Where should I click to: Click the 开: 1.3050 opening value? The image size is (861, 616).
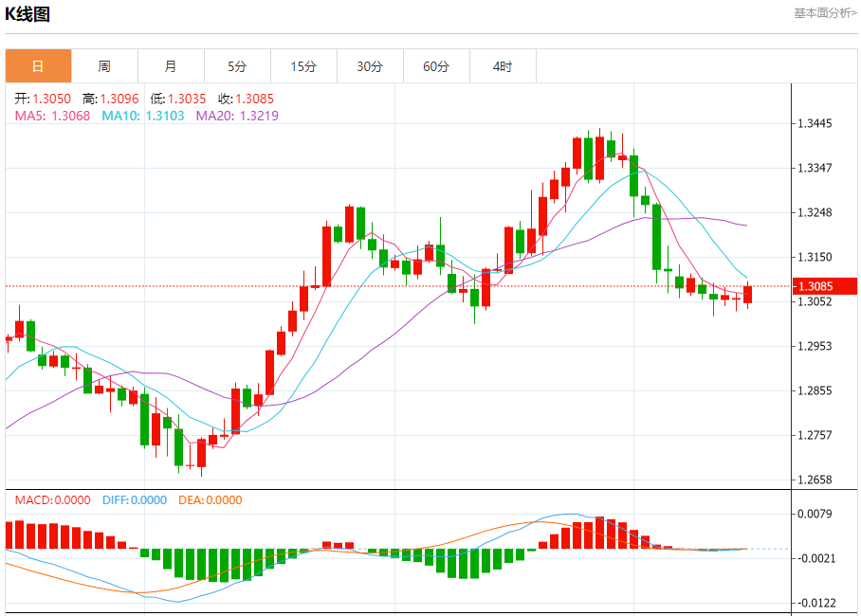(x=43, y=99)
